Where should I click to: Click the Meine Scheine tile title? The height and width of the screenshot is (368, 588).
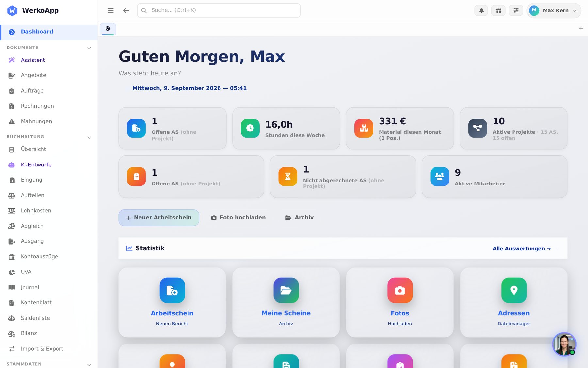click(x=286, y=313)
